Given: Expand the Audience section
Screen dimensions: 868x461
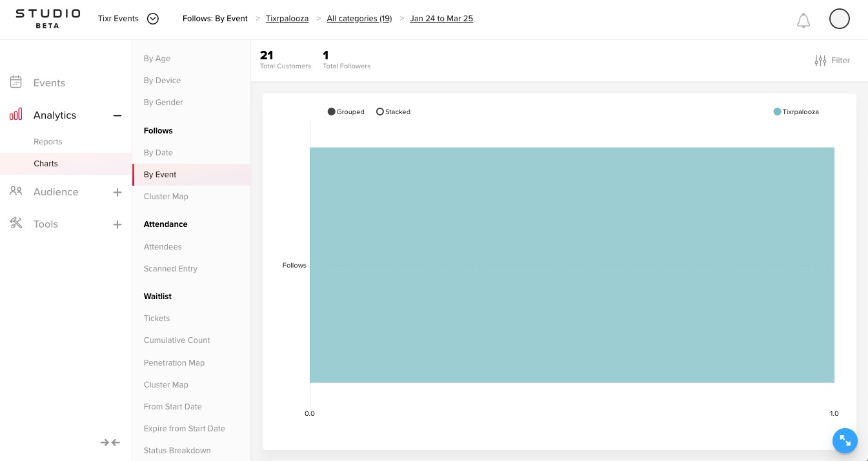Looking at the screenshot, I should (117, 192).
